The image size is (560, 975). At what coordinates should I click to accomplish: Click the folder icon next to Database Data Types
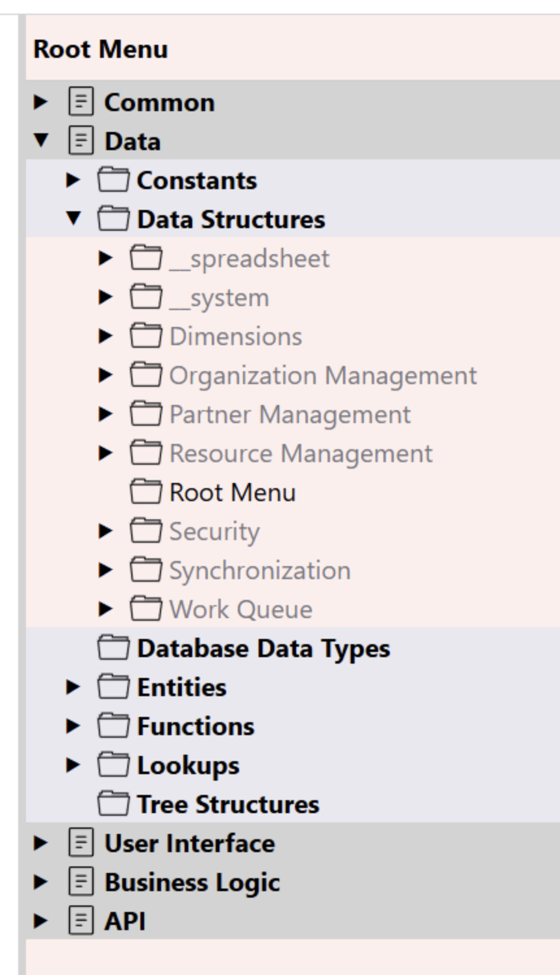click(x=114, y=648)
